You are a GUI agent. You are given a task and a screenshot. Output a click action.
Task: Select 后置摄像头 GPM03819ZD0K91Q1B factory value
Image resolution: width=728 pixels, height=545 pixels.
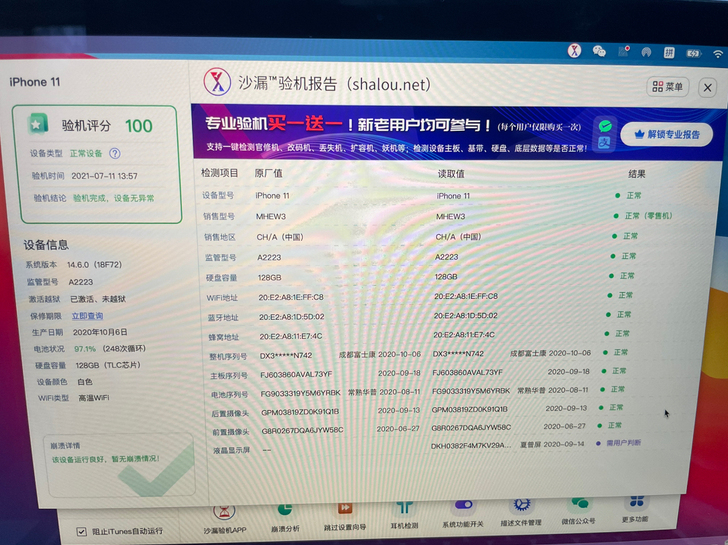pyautogui.click(x=300, y=412)
